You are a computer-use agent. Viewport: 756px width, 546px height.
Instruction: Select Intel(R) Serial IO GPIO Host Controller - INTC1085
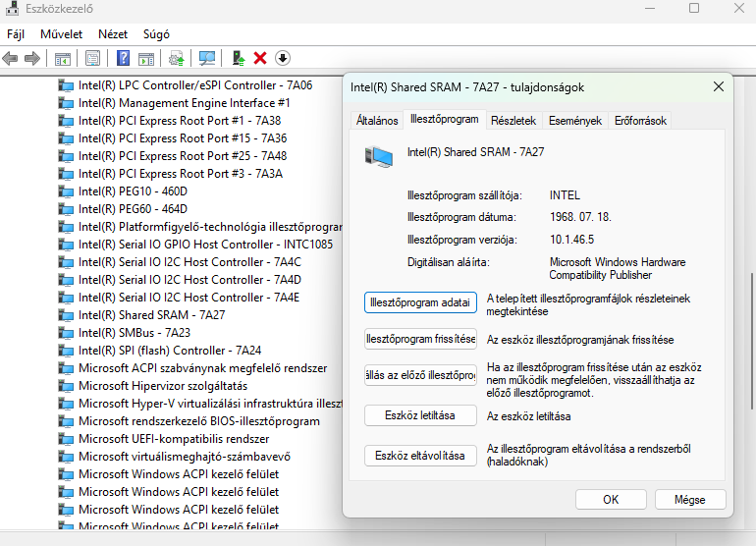205,245
